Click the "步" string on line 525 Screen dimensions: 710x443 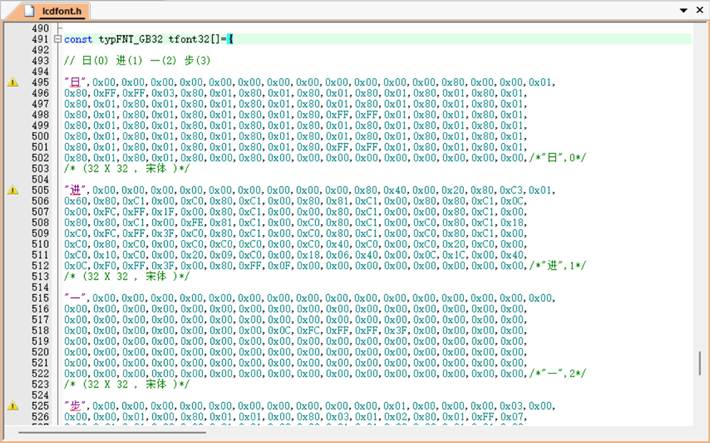[x=74, y=406]
